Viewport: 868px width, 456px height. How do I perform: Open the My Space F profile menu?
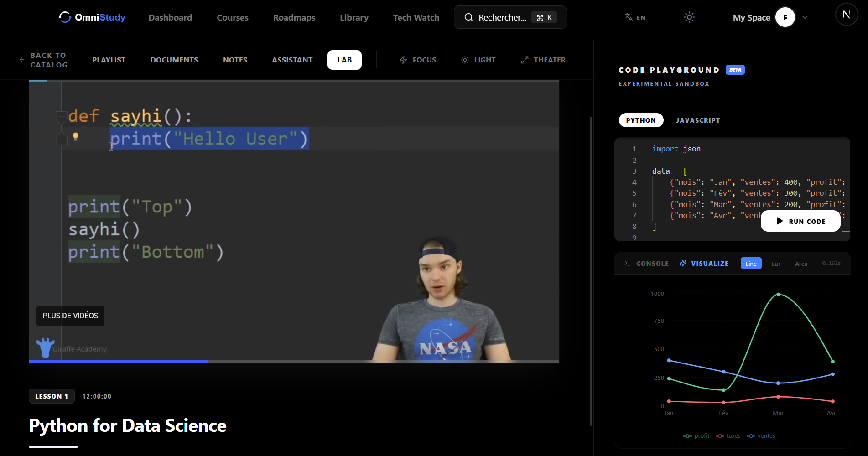785,17
